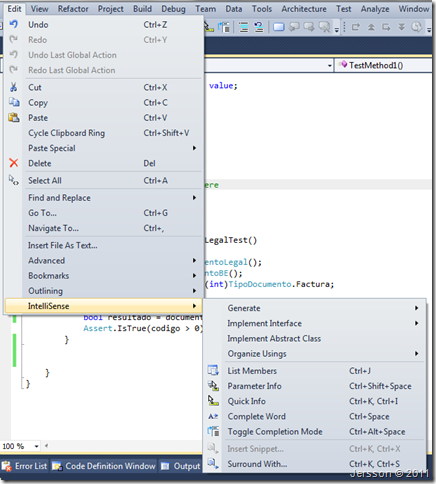The image size is (436, 484).
Task: Expand the Advanced submenu
Action: (x=194, y=260)
